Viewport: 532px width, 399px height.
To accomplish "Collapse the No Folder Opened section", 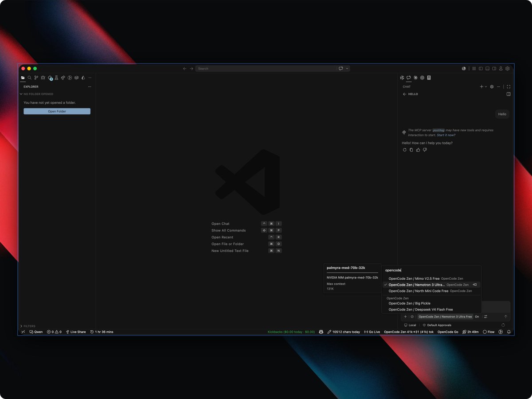I will [x=38, y=94].
